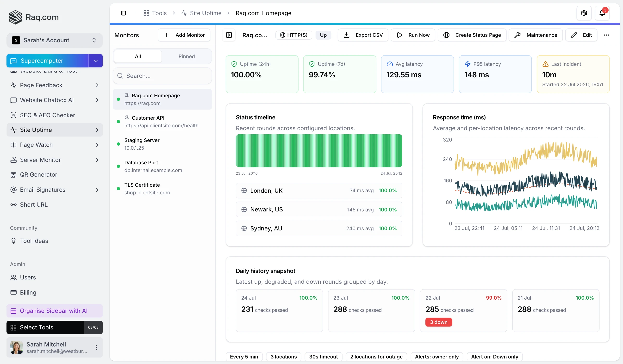Click the red 3 down badge
This screenshot has height=364, width=623.
[x=439, y=322]
